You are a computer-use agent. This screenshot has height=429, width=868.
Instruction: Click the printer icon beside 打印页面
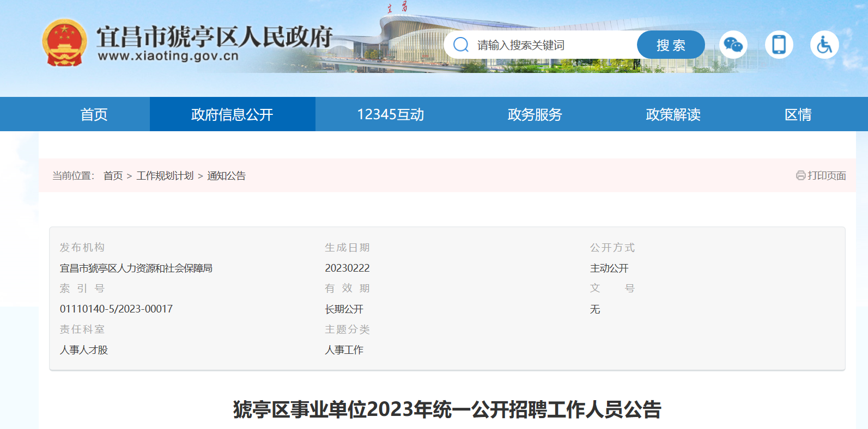tap(800, 175)
